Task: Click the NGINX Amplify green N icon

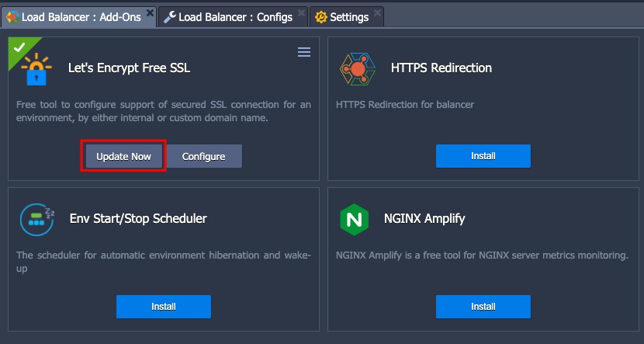Action: (354, 220)
